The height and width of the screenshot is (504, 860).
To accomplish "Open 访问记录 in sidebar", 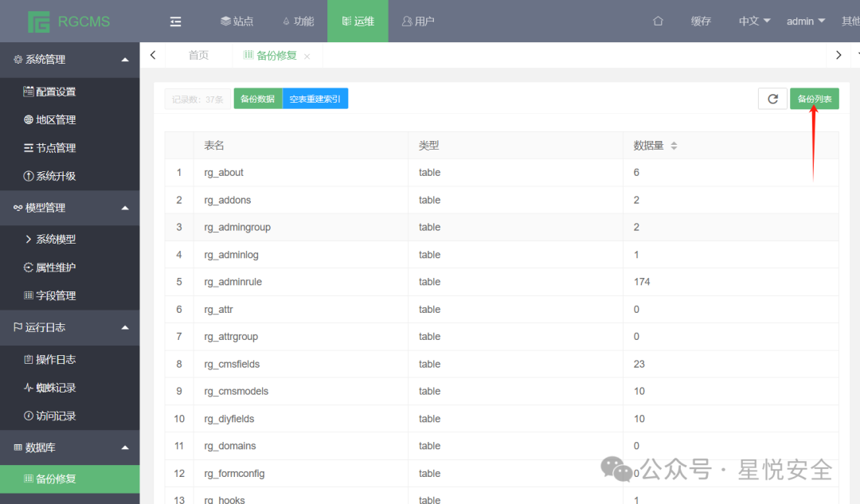I will point(69,416).
